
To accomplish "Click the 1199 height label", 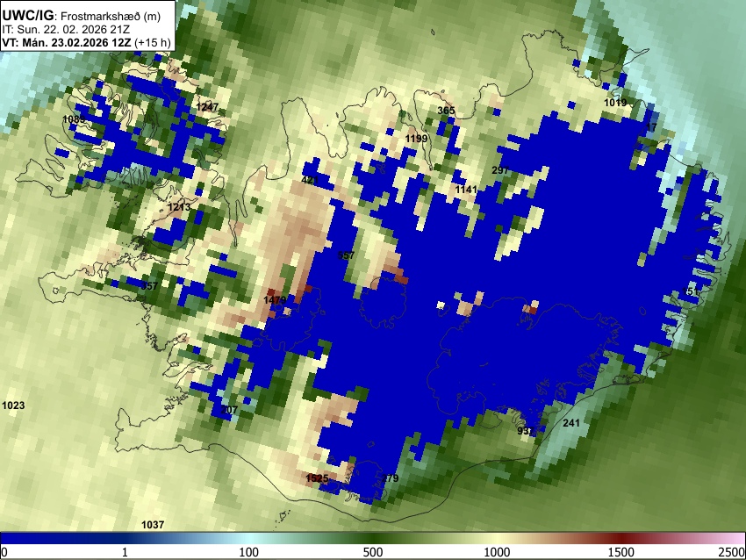I will 416,139.
